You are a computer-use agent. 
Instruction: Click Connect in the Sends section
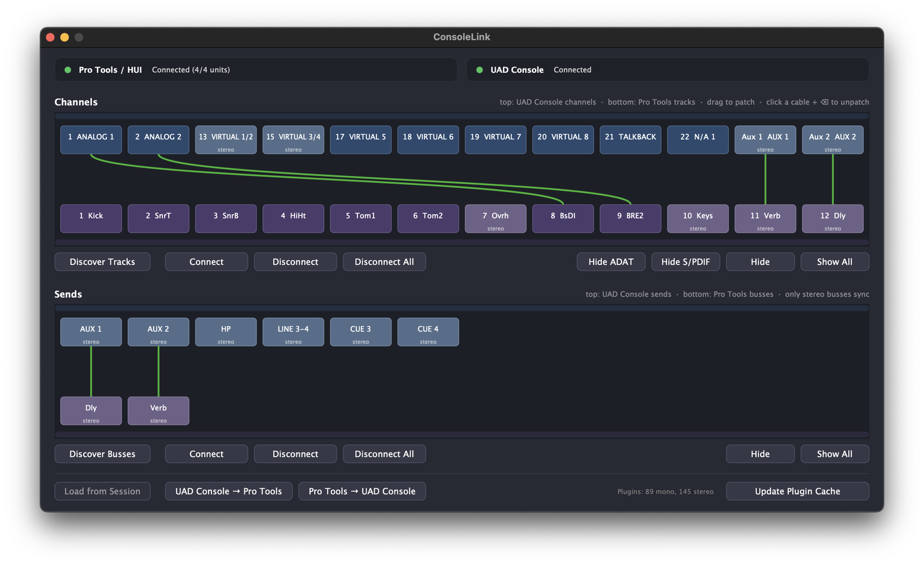click(206, 454)
